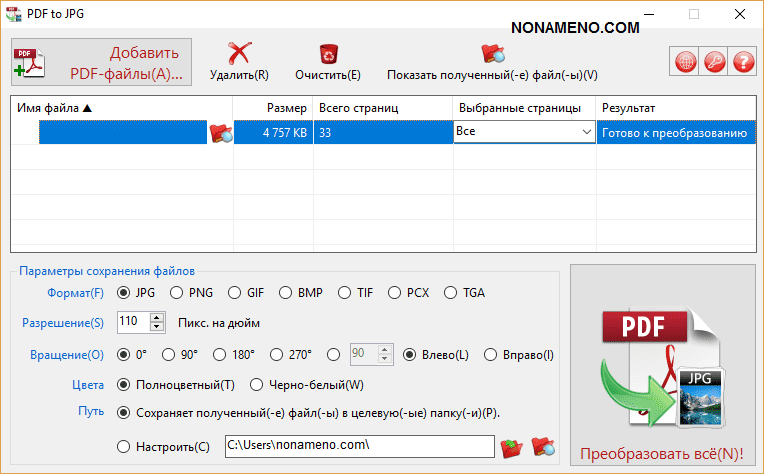Click the browse folder icon next to path
764x474 pixels.
point(512,446)
